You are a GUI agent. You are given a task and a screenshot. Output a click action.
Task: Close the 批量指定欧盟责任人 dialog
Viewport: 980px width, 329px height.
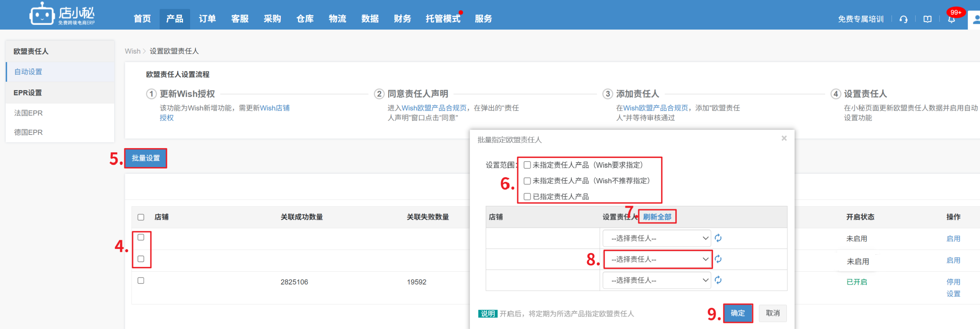784,138
